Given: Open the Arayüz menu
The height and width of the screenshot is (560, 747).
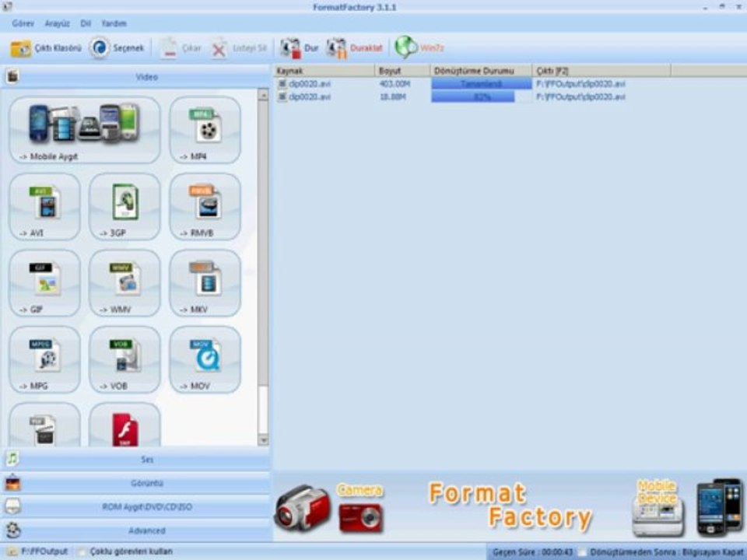Looking at the screenshot, I should pos(57,23).
